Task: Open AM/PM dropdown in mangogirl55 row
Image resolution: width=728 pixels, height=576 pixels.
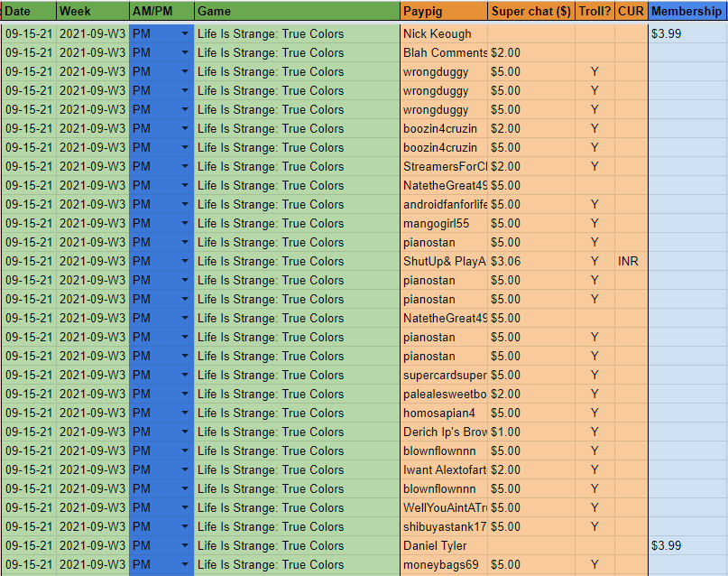Action: point(185,223)
